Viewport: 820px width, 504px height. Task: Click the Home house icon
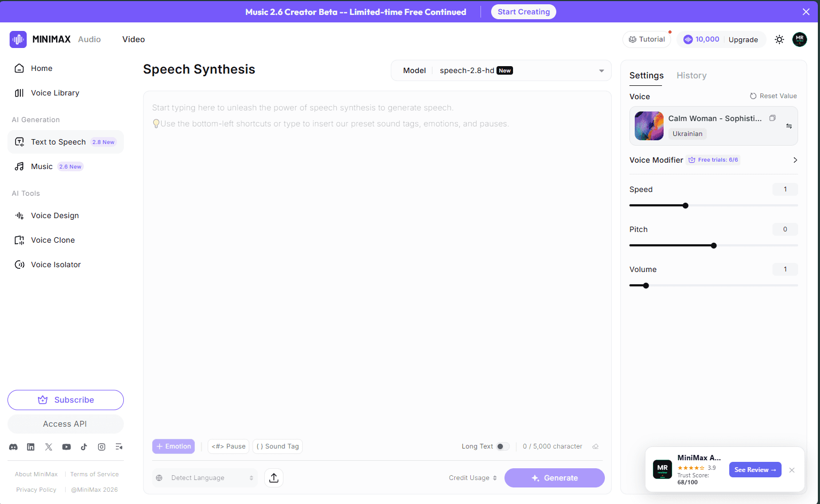(19, 68)
